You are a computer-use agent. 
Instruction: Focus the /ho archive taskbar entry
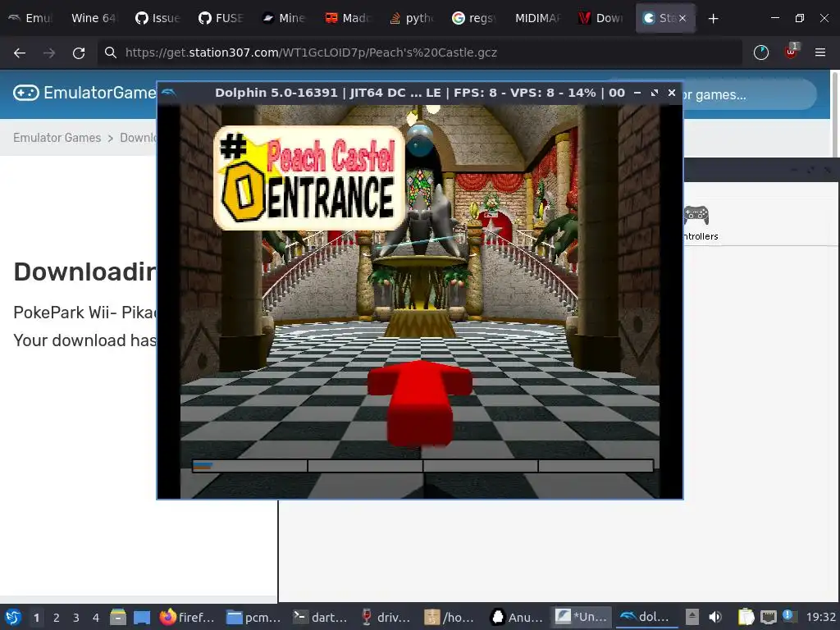[450, 617]
